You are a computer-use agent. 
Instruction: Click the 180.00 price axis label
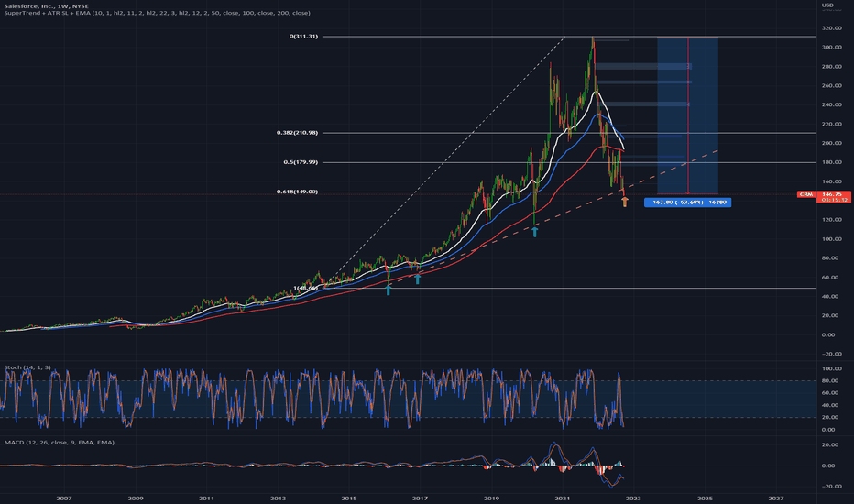832,162
